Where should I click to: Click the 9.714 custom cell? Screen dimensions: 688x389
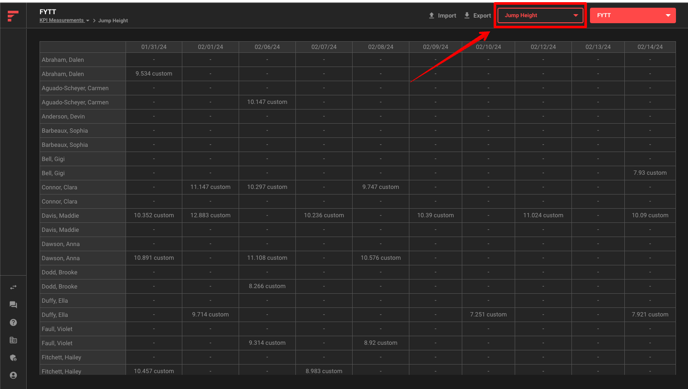[x=210, y=314]
